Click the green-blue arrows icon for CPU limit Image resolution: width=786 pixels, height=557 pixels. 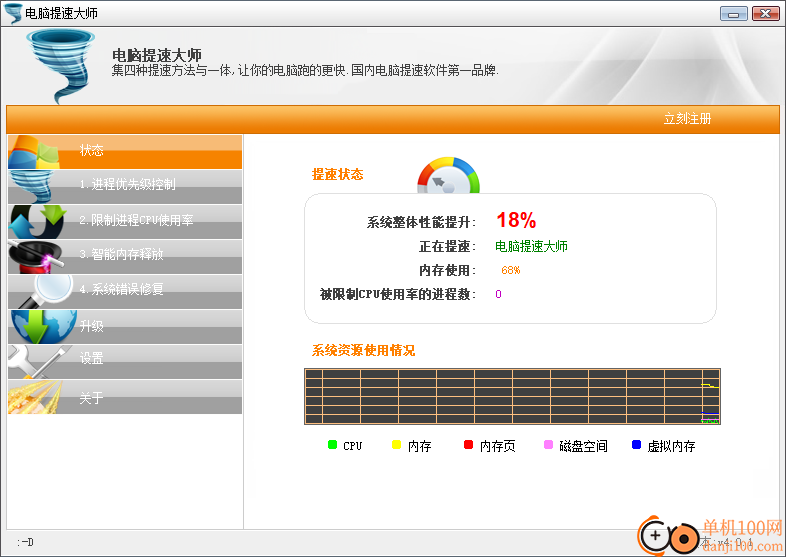[38, 222]
